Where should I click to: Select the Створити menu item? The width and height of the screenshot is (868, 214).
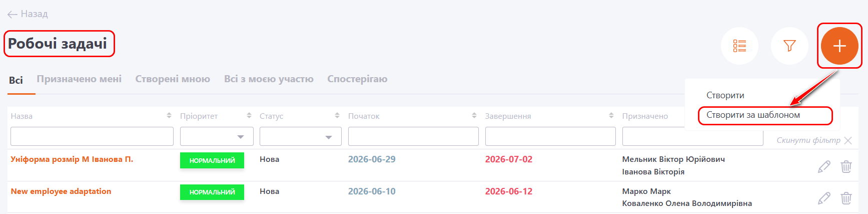pyautogui.click(x=725, y=95)
